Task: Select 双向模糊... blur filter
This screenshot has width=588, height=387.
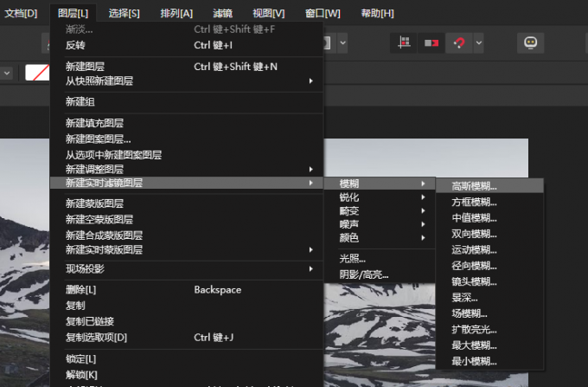Action: [x=489, y=235]
